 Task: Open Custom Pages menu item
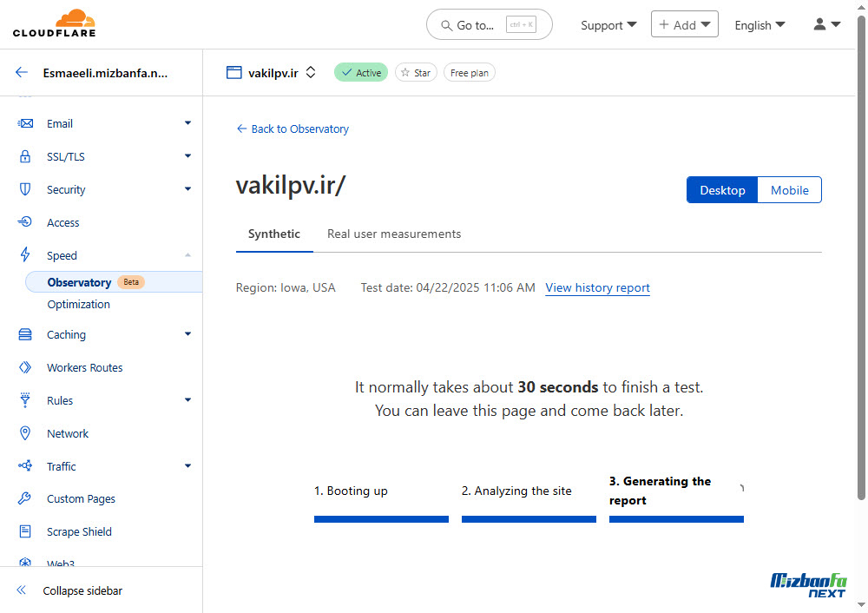pyautogui.click(x=81, y=499)
